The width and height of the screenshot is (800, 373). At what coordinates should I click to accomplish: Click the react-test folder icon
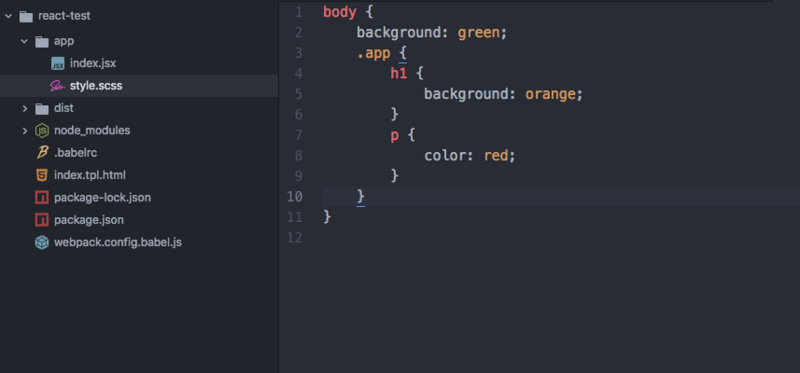(x=26, y=16)
